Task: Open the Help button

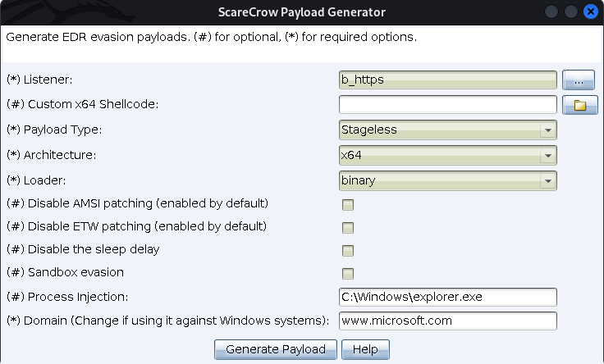Action: pyautogui.click(x=365, y=349)
